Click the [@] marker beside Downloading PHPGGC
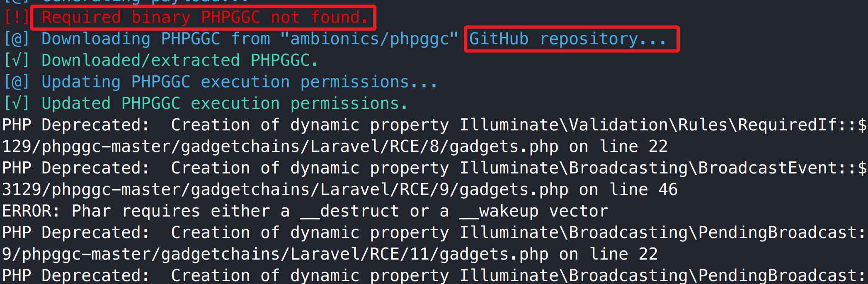 pos(17,39)
